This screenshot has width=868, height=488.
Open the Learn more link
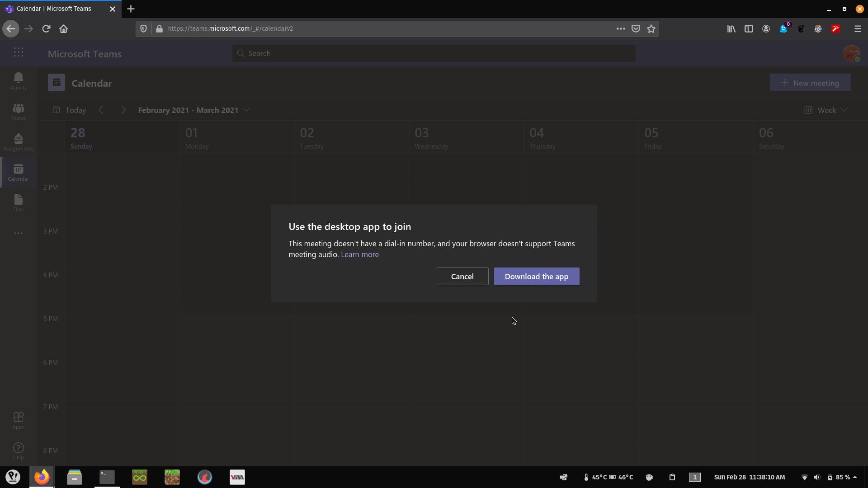[360, 254]
